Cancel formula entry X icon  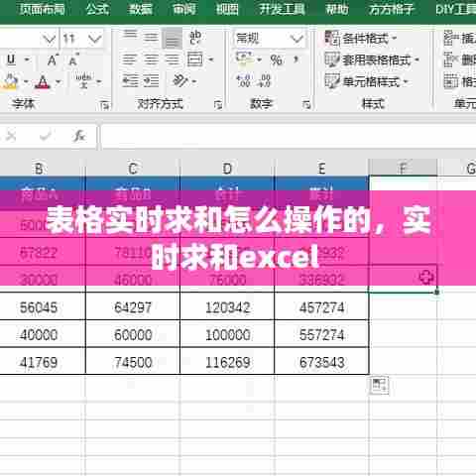11,136
